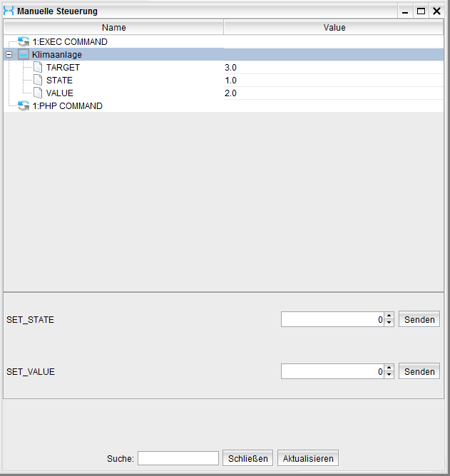Send the SET_STATE value
Viewport: 450px width, 476px height.
(x=419, y=319)
